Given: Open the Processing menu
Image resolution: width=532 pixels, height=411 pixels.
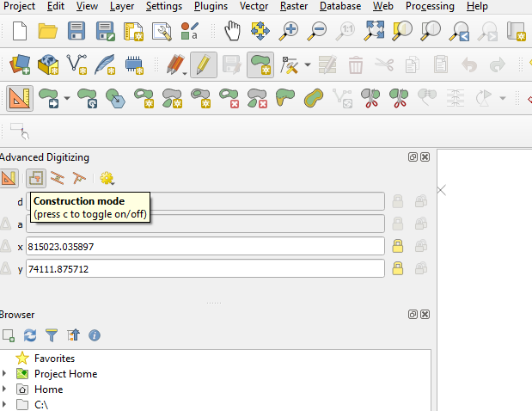Looking at the screenshot, I should 430,6.
